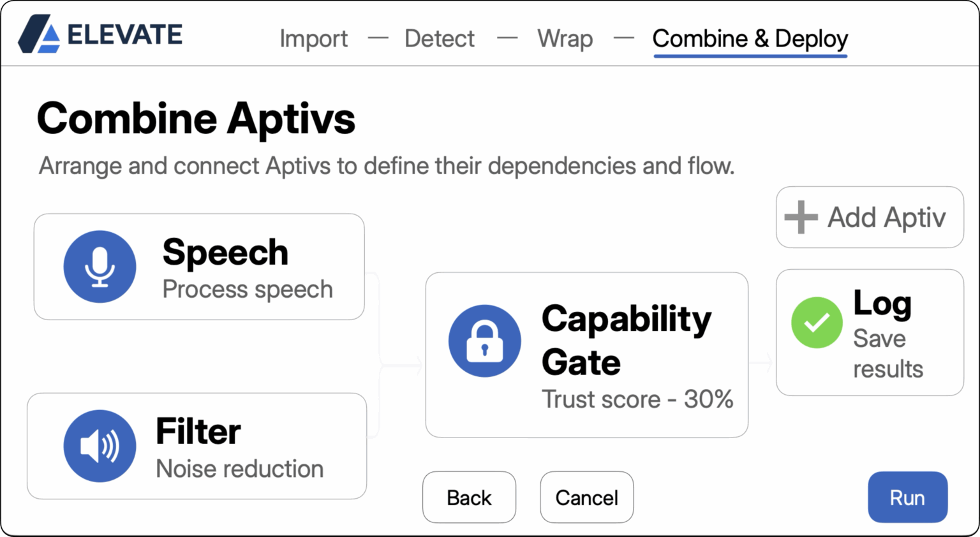Click the Filter speaker icon
The width and height of the screenshot is (980, 537).
tap(100, 446)
